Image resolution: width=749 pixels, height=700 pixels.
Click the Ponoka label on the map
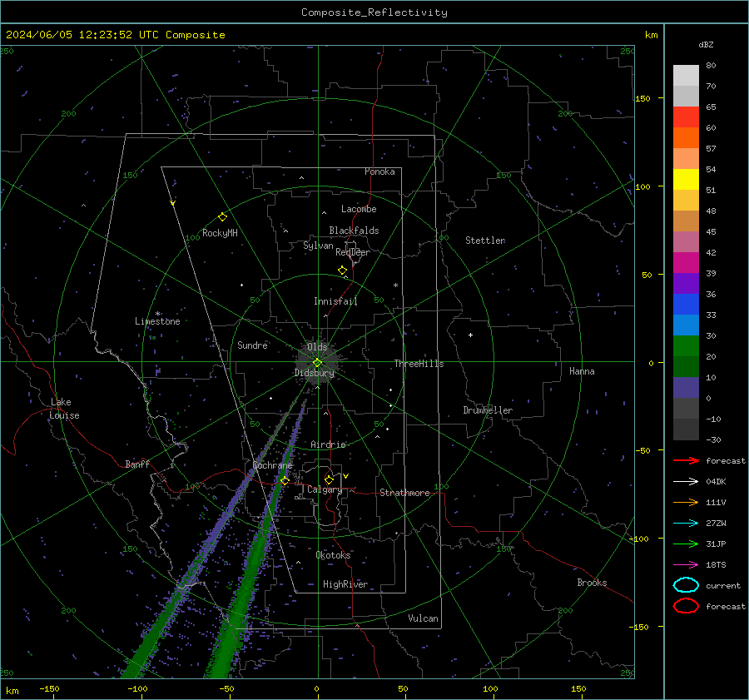[379, 171]
